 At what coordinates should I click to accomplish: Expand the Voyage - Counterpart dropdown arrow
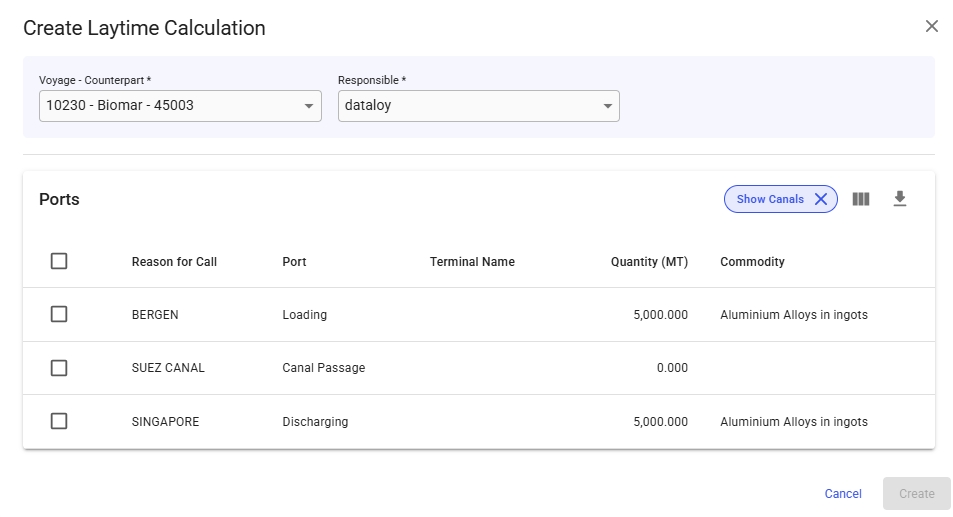point(308,106)
